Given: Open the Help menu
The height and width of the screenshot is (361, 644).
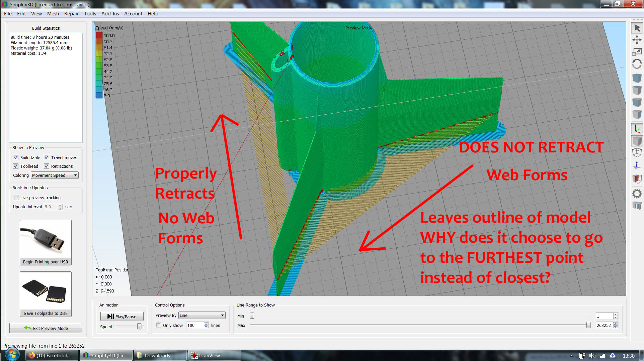Looking at the screenshot, I should tap(153, 14).
